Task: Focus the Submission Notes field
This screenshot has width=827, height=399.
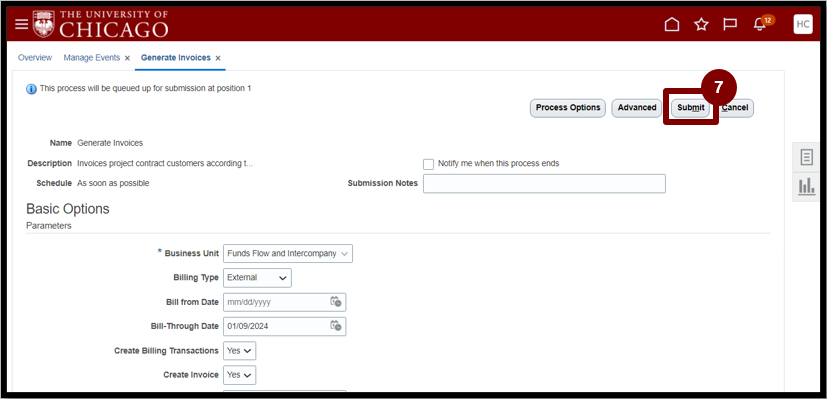Action: coord(544,183)
